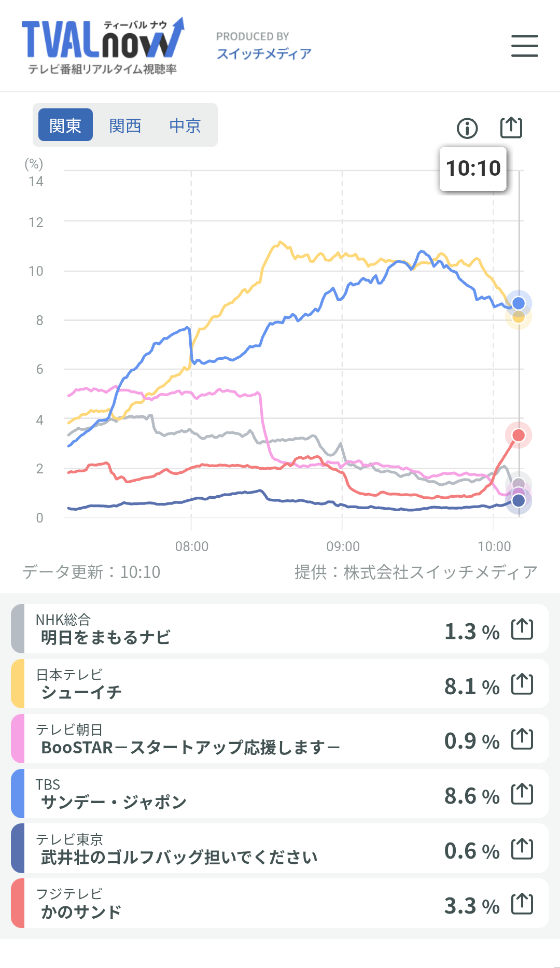Image resolution: width=560 pixels, height=968 pixels.
Task: Click the info circle icon
Action: point(467,128)
